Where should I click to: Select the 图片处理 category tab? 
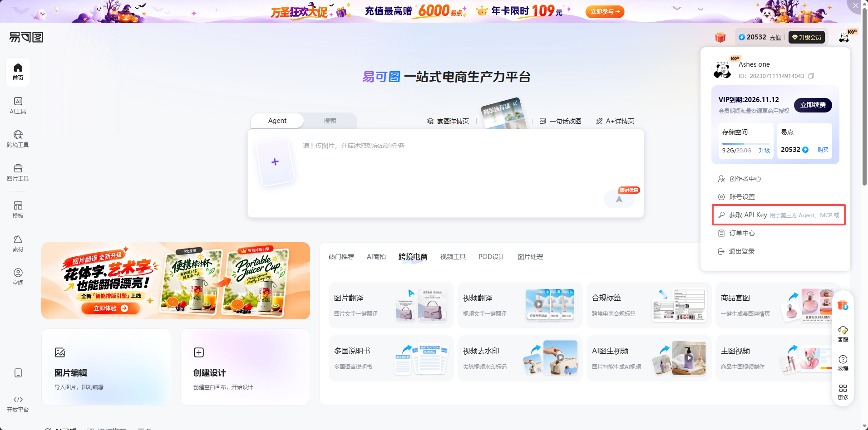[x=530, y=257]
